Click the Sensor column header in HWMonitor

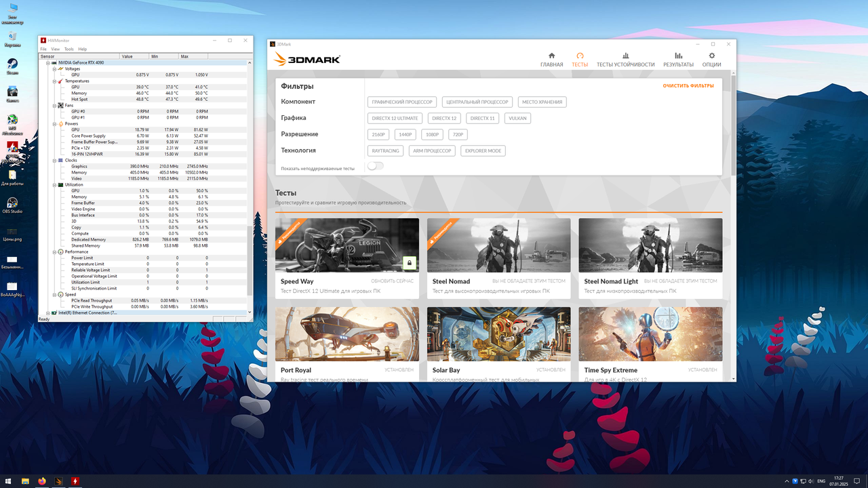click(79, 56)
